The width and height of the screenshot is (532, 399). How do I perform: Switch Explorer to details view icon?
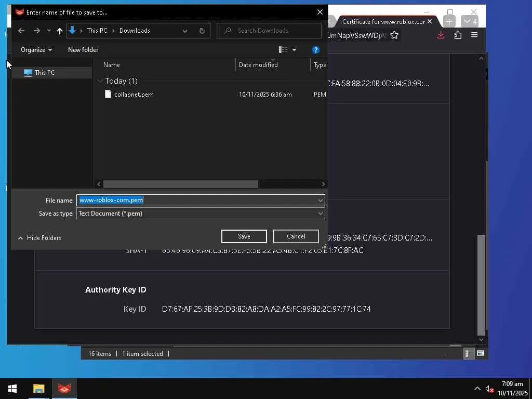(x=468, y=353)
